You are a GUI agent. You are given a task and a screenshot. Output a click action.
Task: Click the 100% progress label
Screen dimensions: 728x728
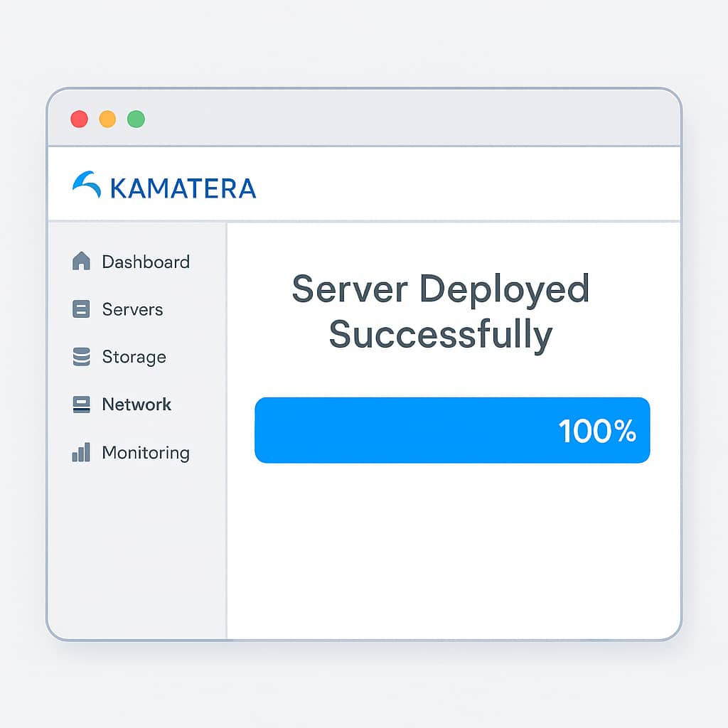[597, 431]
